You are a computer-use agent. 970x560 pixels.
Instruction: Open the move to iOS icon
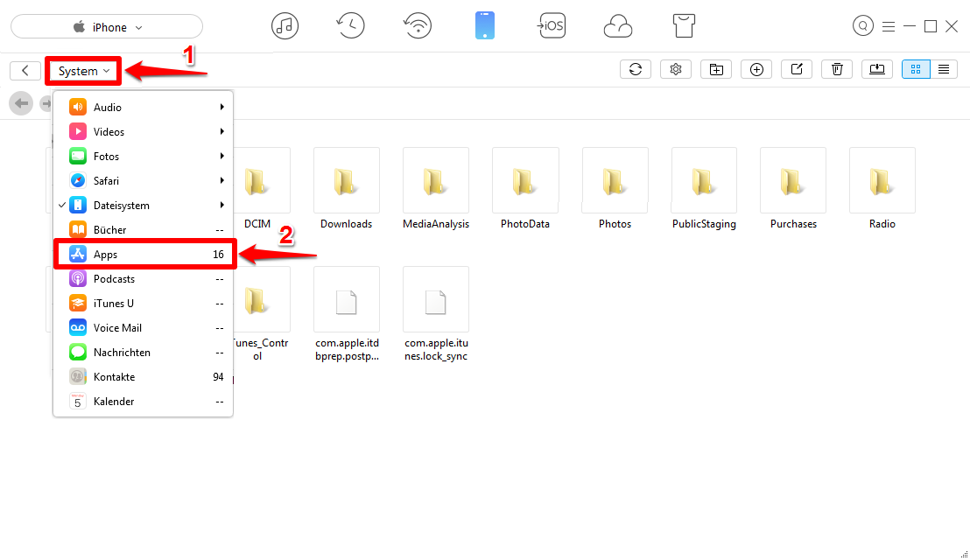point(552,26)
